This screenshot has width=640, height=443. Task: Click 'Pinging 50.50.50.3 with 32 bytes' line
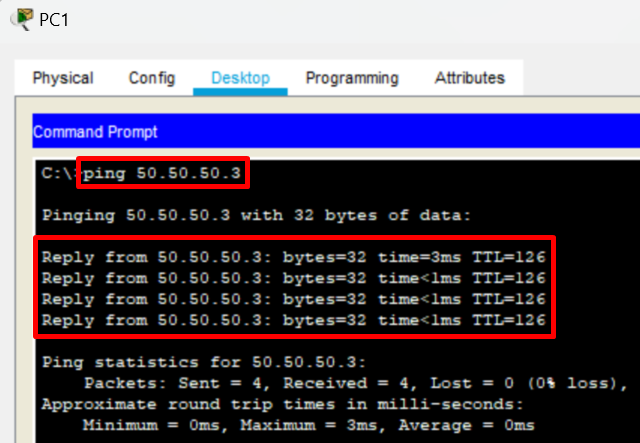point(256,215)
